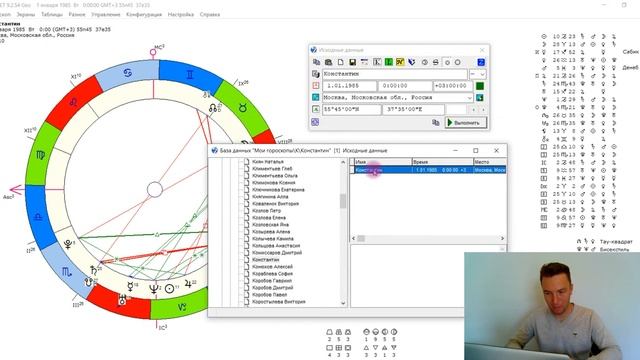Click the copy icon left of Выполнить
The height and width of the screenshot is (360, 640).
point(436,122)
